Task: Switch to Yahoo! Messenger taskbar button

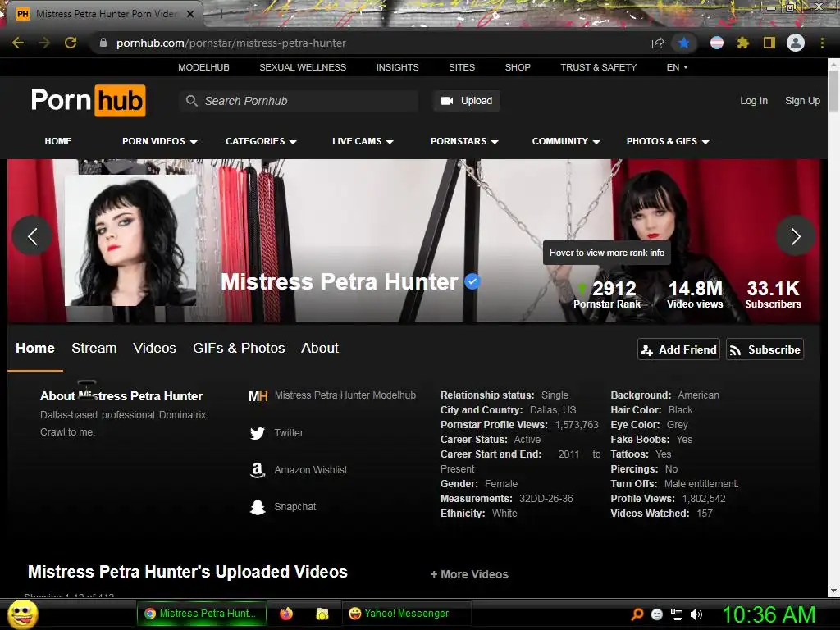Action: coord(407,614)
